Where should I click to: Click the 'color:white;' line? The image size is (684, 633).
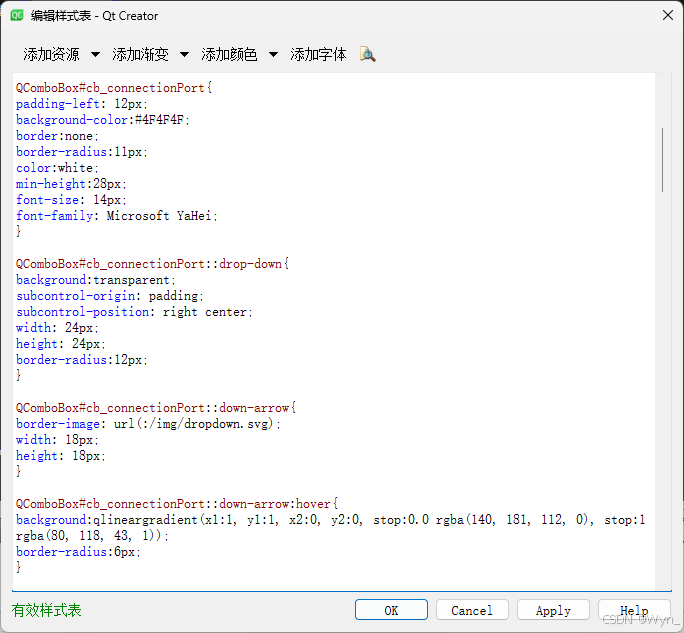pyautogui.click(x=58, y=168)
